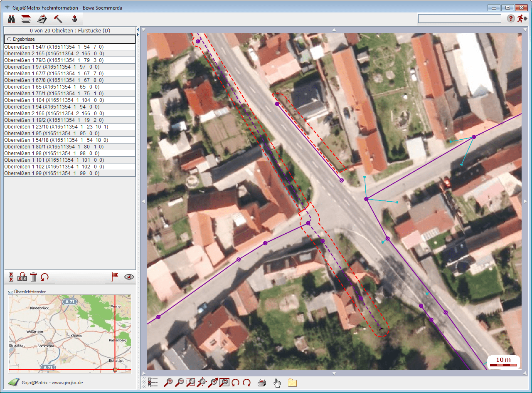Click the zoom out magnifier
This screenshot has width=532, height=393.
click(x=180, y=383)
